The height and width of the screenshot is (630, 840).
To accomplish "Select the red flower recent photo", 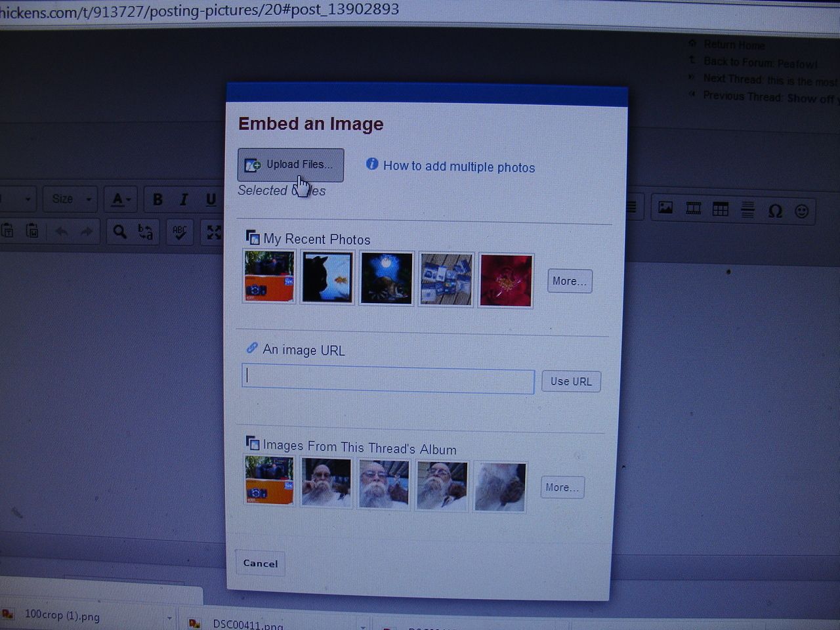I will (505, 281).
